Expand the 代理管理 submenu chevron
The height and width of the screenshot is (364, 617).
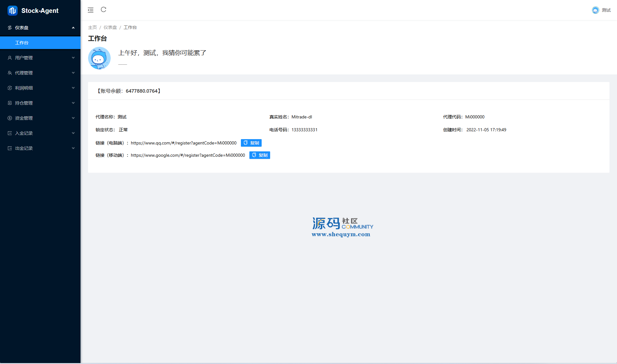pyautogui.click(x=73, y=73)
